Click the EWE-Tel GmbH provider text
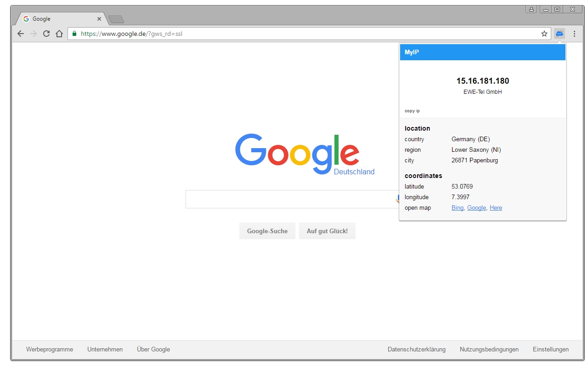588x368 pixels. [483, 92]
